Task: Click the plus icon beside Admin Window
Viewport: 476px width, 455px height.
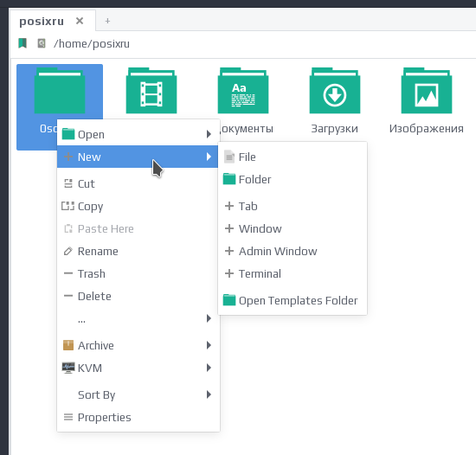Action: [x=229, y=251]
